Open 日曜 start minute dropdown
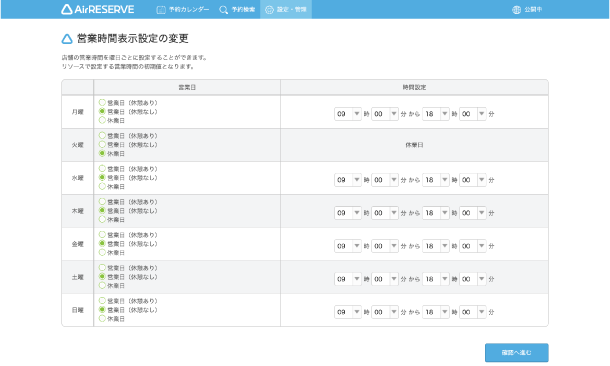Viewport: 610px width, 366px height. point(385,312)
